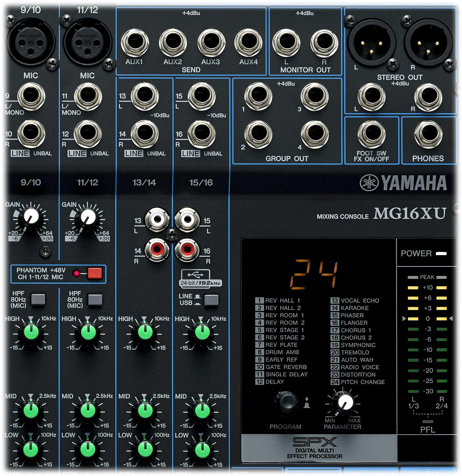
Task: Click Group Out jack 2
Action: point(258,135)
